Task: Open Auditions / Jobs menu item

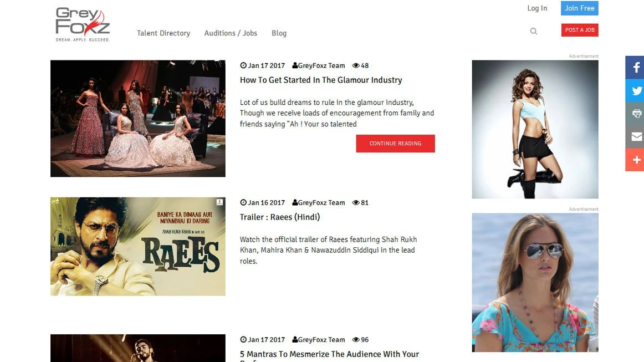Action: coord(231,33)
